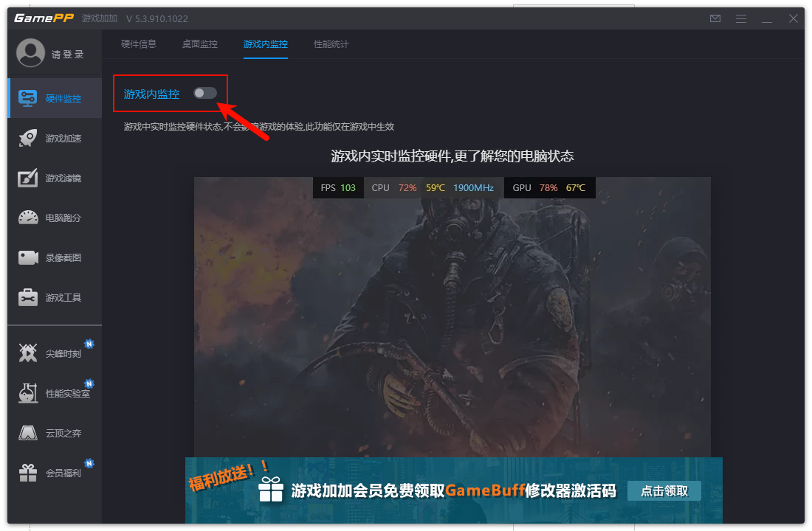Viewport: 812px width, 531px height.
Task: Click the 游戏加速 sidebar label
Action: pos(63,138)
